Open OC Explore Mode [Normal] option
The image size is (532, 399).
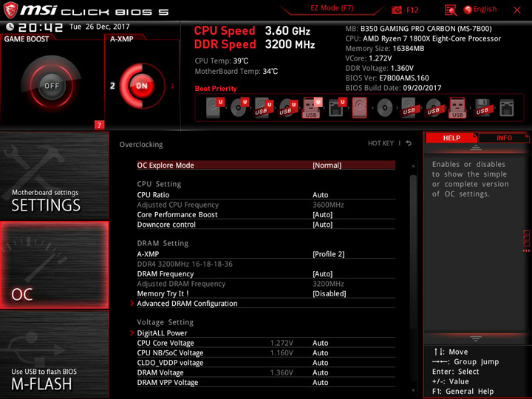(266, 166)
